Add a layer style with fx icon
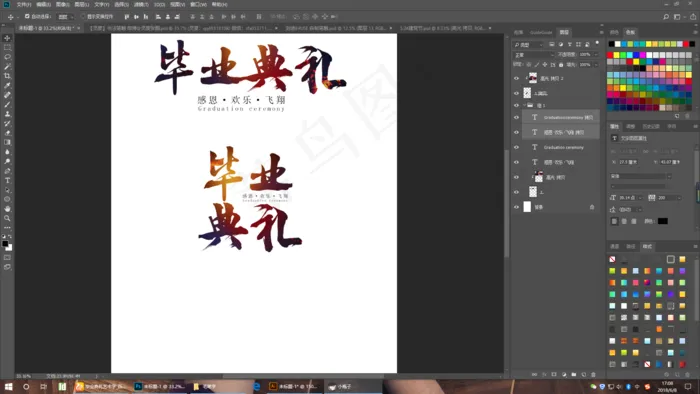Screen dimensions: 700x394 coord(544,374)
